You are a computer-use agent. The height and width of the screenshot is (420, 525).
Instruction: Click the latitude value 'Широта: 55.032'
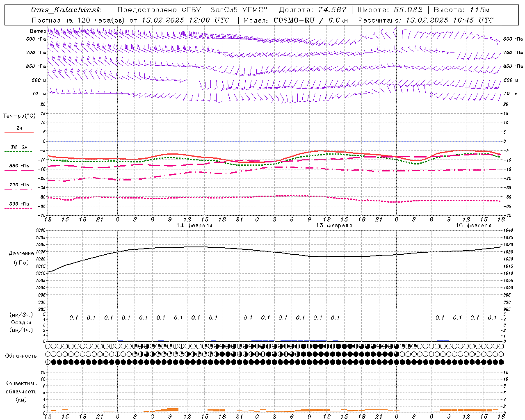pyautogui.click(x=390, y=10)
